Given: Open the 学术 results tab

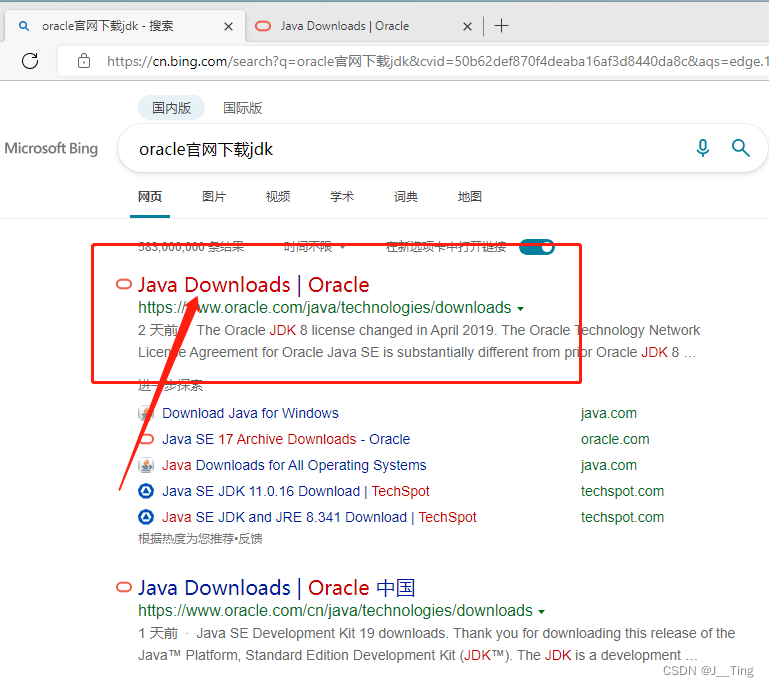Looking at the screenshot, I should (x=342, y=197).
